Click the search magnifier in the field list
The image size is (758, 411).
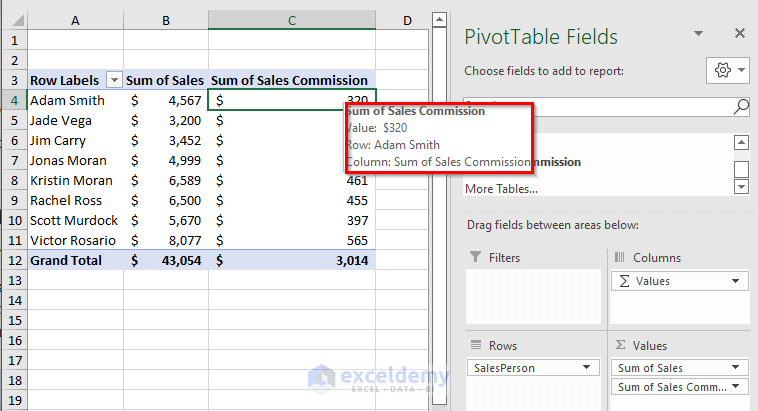pos(741,107)
